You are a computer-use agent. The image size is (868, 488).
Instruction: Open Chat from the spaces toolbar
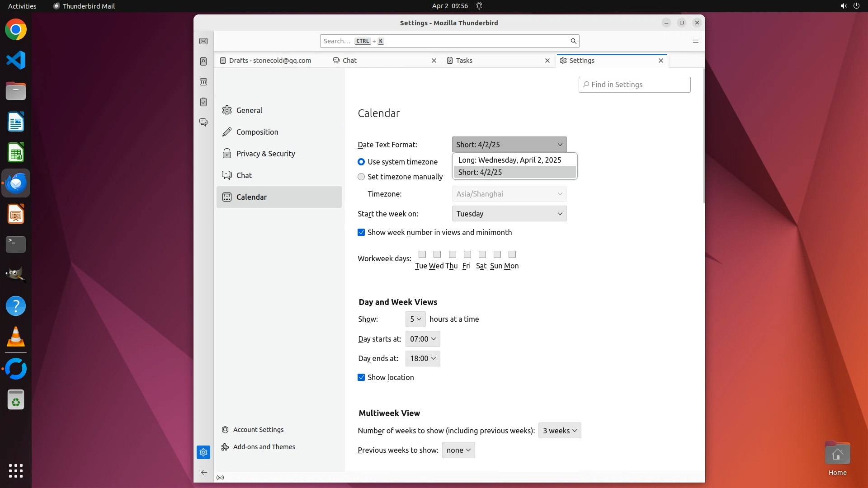click(203, 122)
